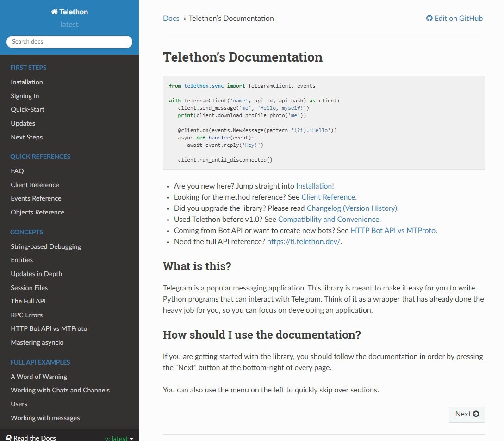Viewport: 504px width, 441px height.
Task: Open Updates in Depth page
Action: click(36, 274)
